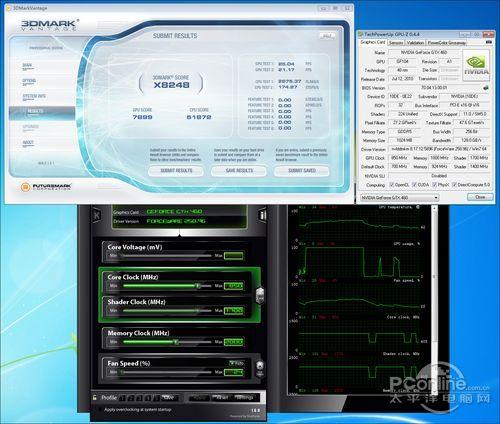Click the NVIDIA logo in GPU-Z
Screen dimensions: 500x424
[476, 65]
